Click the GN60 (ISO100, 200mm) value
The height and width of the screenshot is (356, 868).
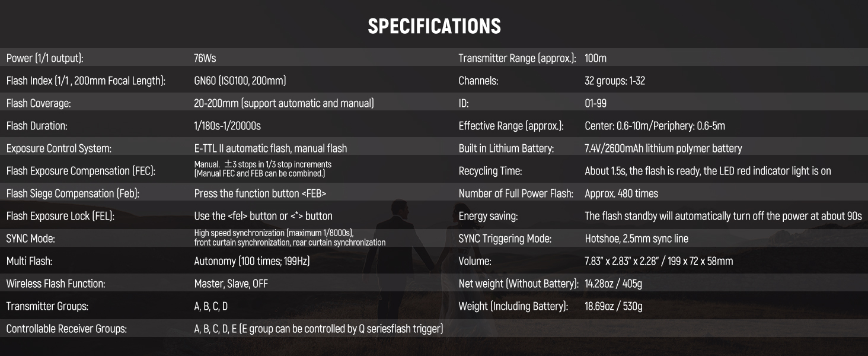pos(240,81)
